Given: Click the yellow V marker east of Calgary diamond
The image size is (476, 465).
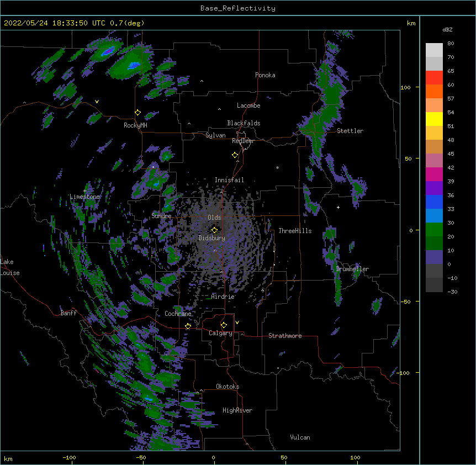Looking at the screenshot, I should (x=237, y=323).
